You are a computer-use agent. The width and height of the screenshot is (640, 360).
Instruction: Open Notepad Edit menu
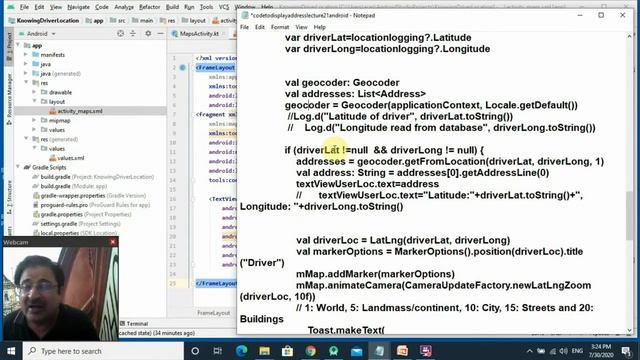coord(260,27)
